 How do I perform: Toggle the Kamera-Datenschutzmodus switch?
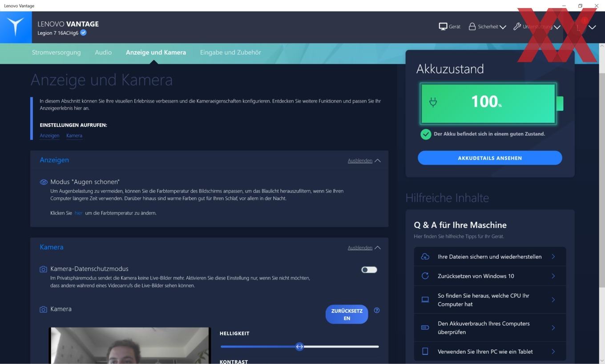coord(369,270)
